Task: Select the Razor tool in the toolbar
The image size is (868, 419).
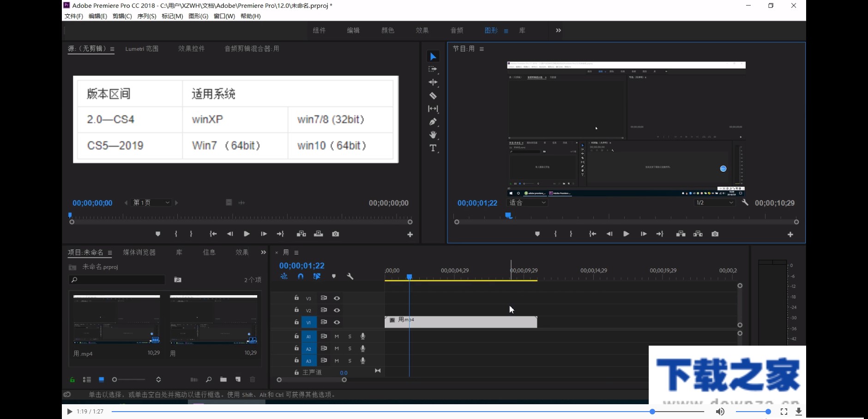Action: [433, 96]
